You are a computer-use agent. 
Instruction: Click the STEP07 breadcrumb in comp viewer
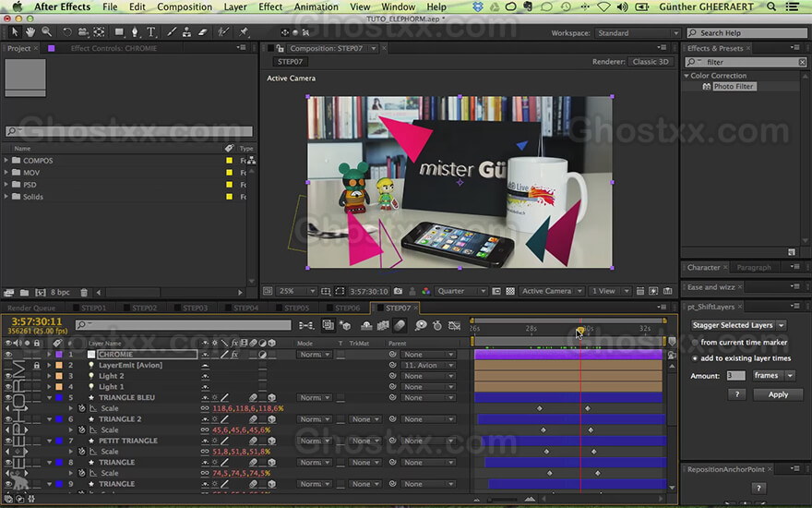point(290,62)
